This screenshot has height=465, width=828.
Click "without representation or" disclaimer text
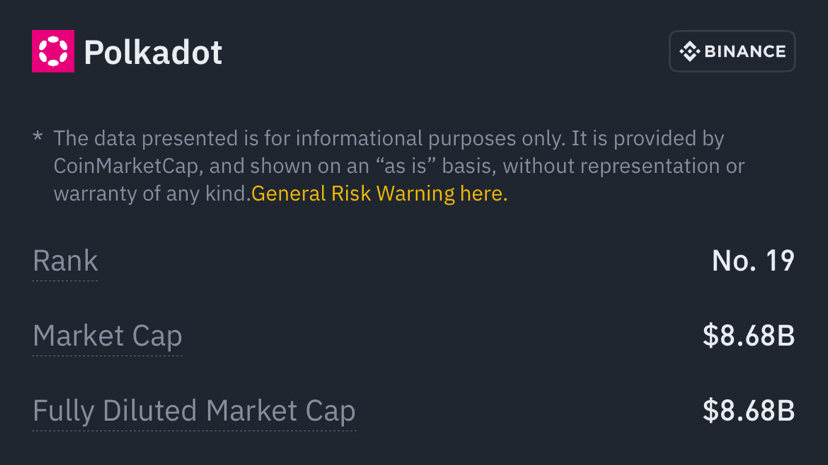point(623,166)
